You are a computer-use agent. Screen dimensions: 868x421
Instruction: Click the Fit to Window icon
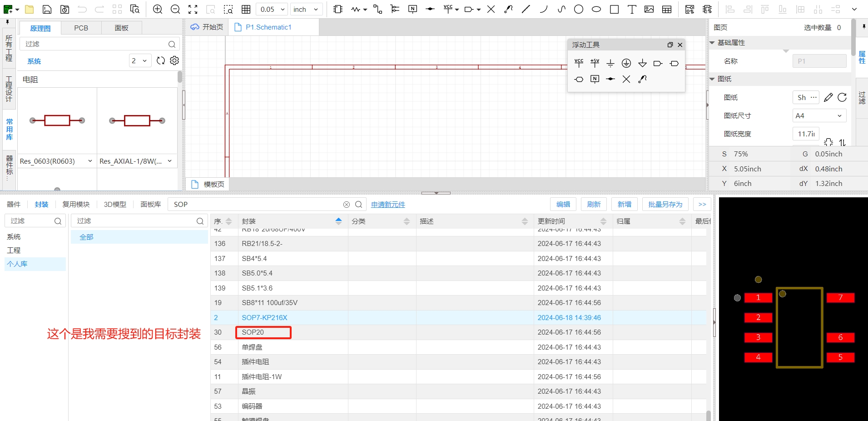tap(193, 9)
